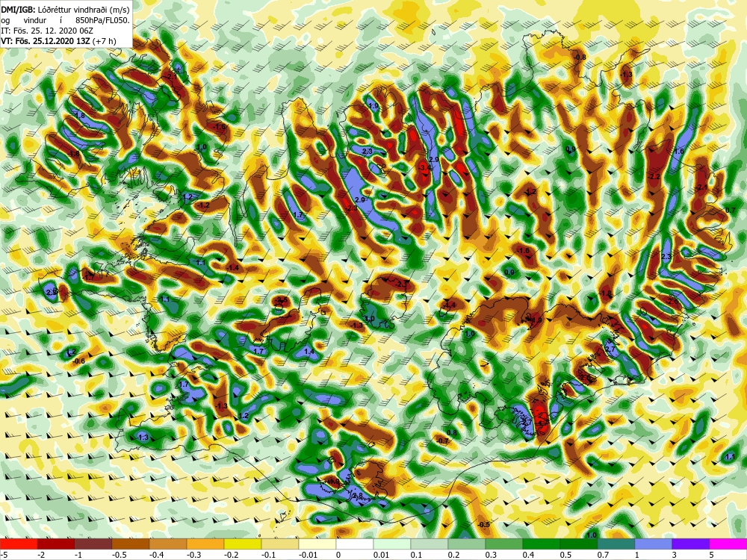Pick the teal legend swatch between 0.7 and 1

[x=616, y=544]
